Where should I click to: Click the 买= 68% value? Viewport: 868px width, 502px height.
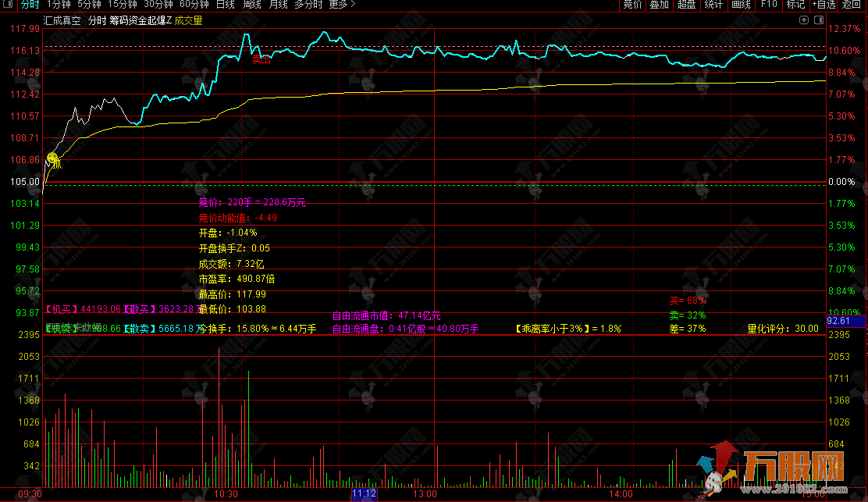tap(688, 301)
